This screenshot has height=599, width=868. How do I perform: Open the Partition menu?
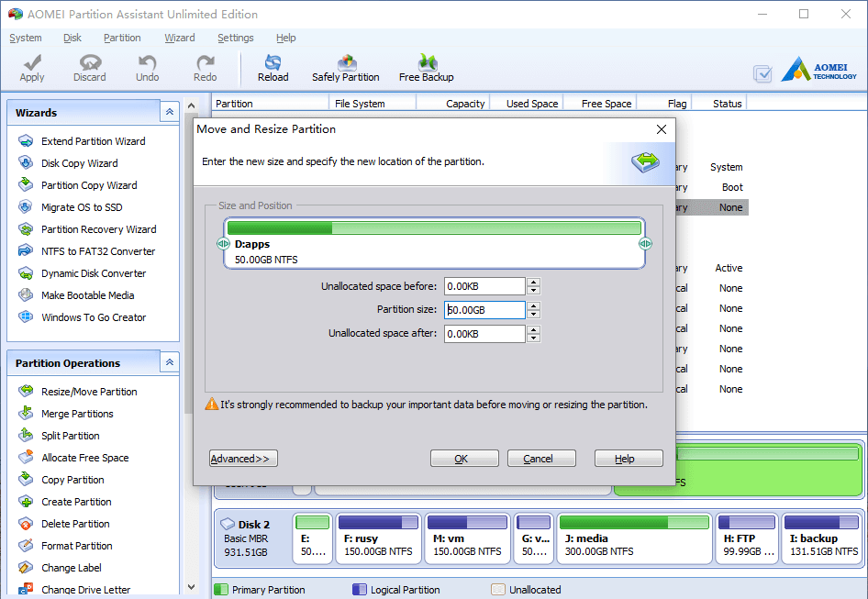pyautogui.click(x=122, y=38)
